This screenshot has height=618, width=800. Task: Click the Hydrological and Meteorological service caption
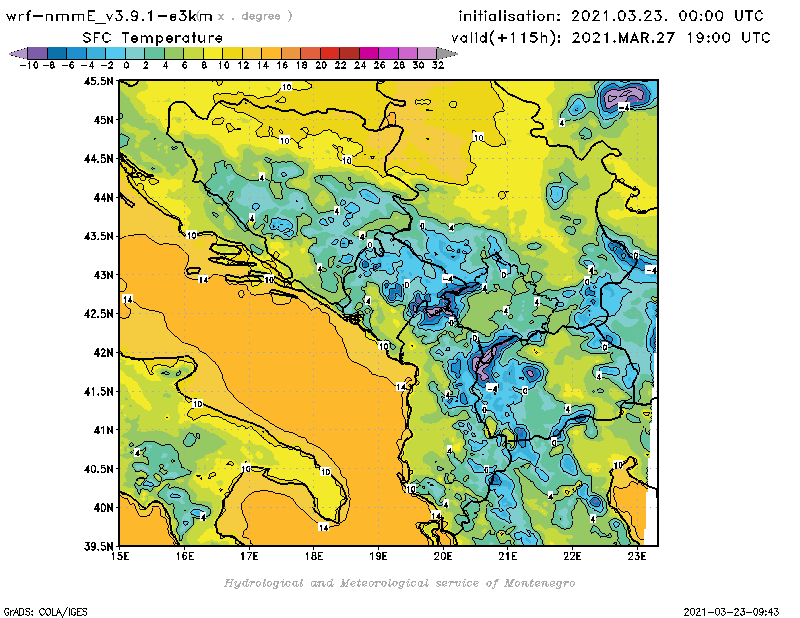(399, 583)
